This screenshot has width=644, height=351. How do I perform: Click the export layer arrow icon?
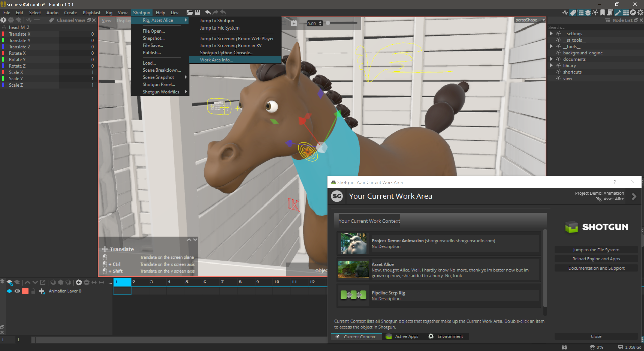43,282
